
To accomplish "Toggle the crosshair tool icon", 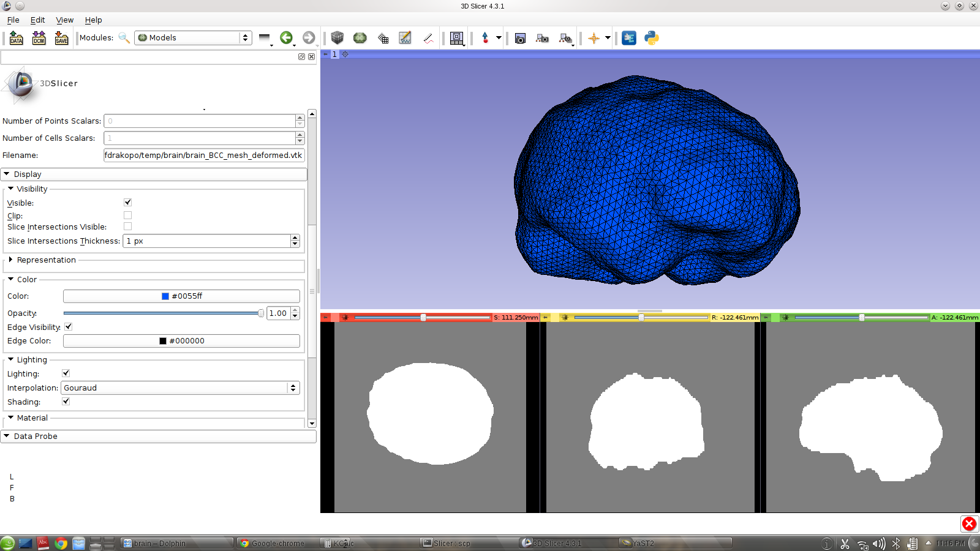I will click(x=594, y=38).
